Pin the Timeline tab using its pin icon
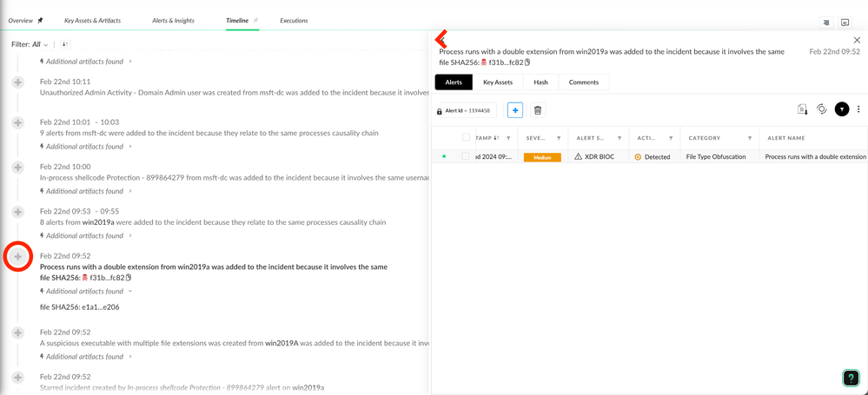The image size is (868, 395). tap(255, 21)
